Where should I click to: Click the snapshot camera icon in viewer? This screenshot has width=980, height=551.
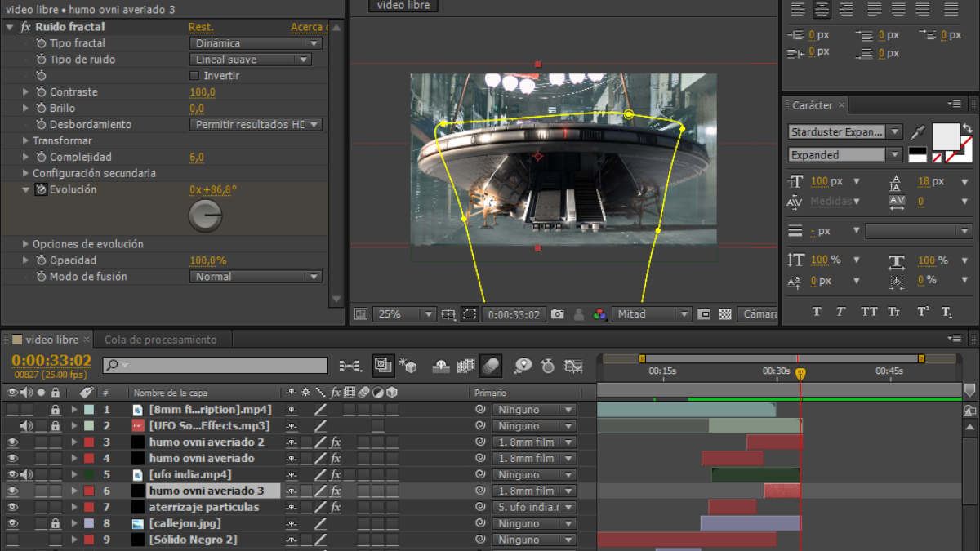558,314
